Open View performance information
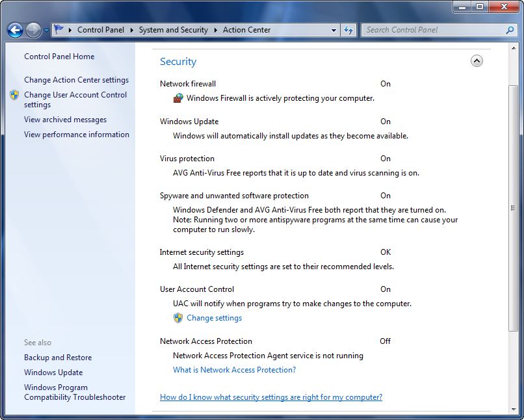The image size is (524, 420). tap(77, 135)
